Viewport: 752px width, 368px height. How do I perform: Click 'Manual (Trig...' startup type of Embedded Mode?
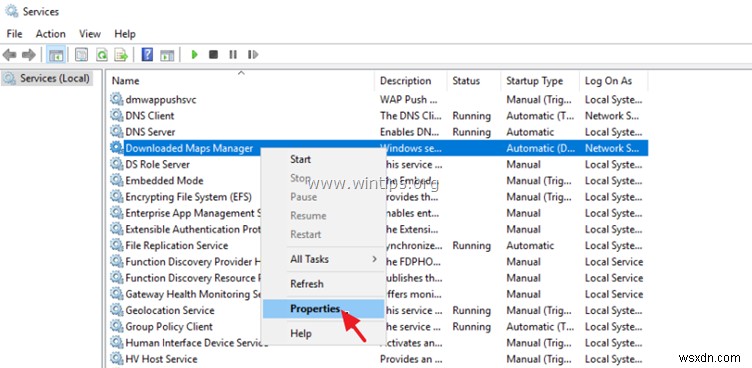pos(539,180)
